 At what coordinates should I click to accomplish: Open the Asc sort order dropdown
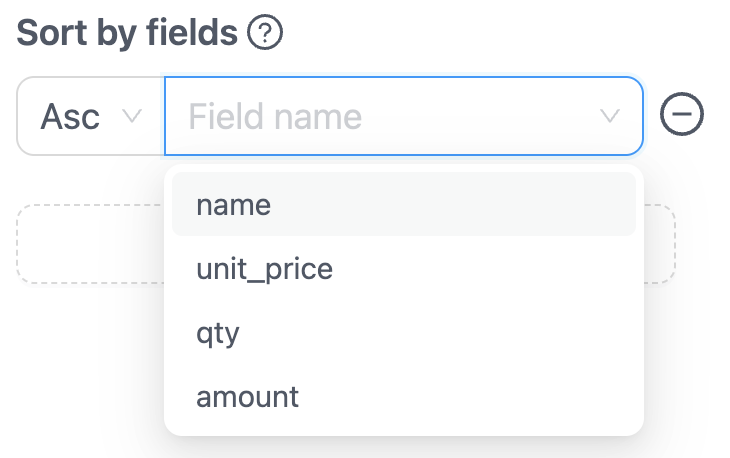point(91,117)
